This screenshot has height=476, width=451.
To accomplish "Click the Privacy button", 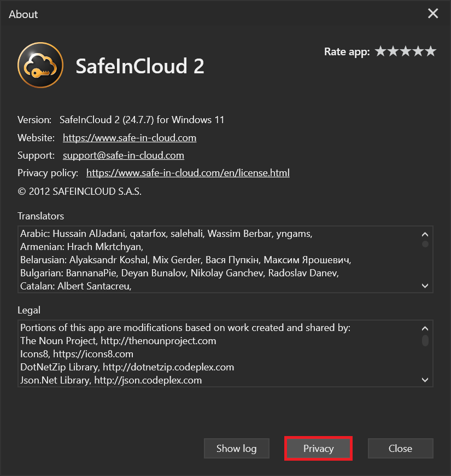I will tap(319, 449).
